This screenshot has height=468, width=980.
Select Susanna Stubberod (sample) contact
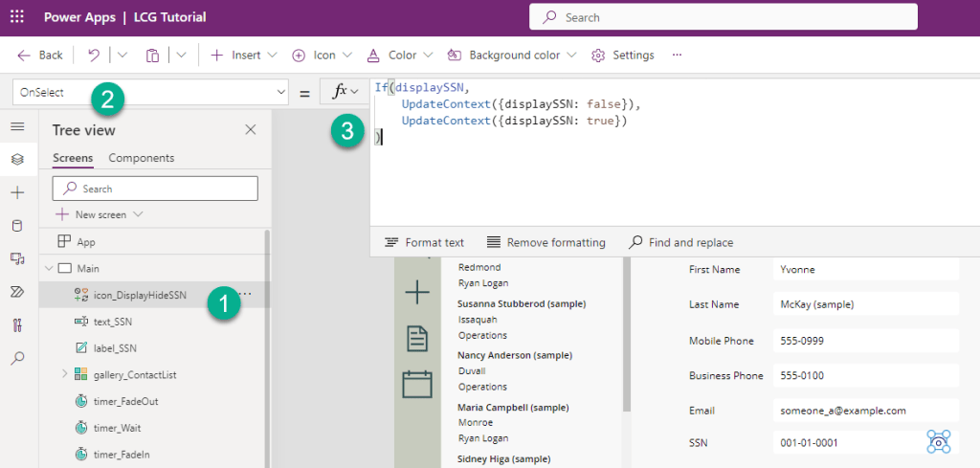tap(522, 304)
